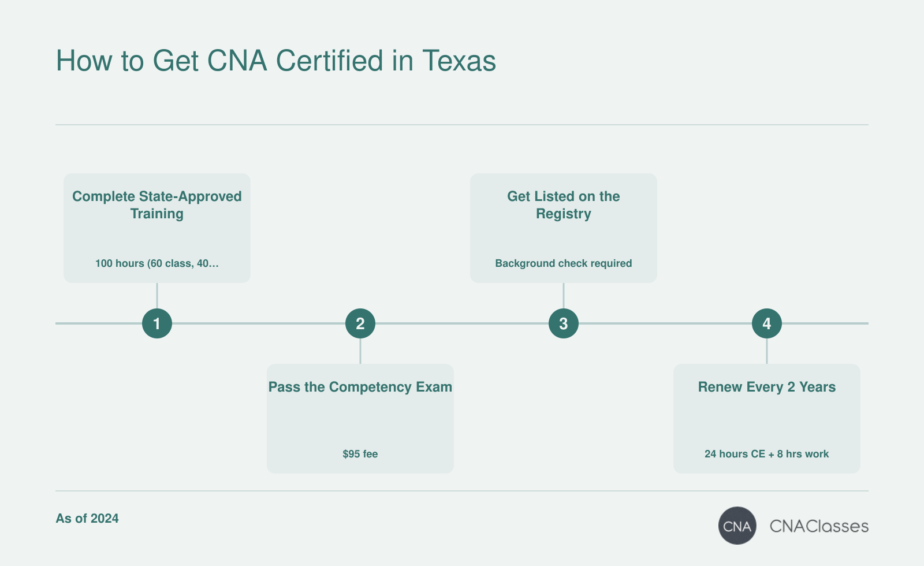924x566 pixels.
Task: Select 'Pass the Competency Exam' heading
Action: tap(360, 387)
